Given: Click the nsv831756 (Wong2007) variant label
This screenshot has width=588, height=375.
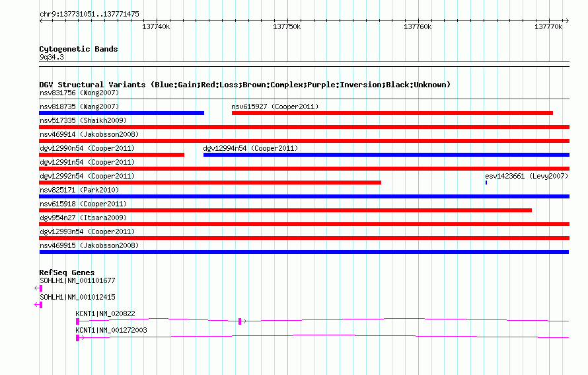Looking at the screenshot, I should pos(79,93).
